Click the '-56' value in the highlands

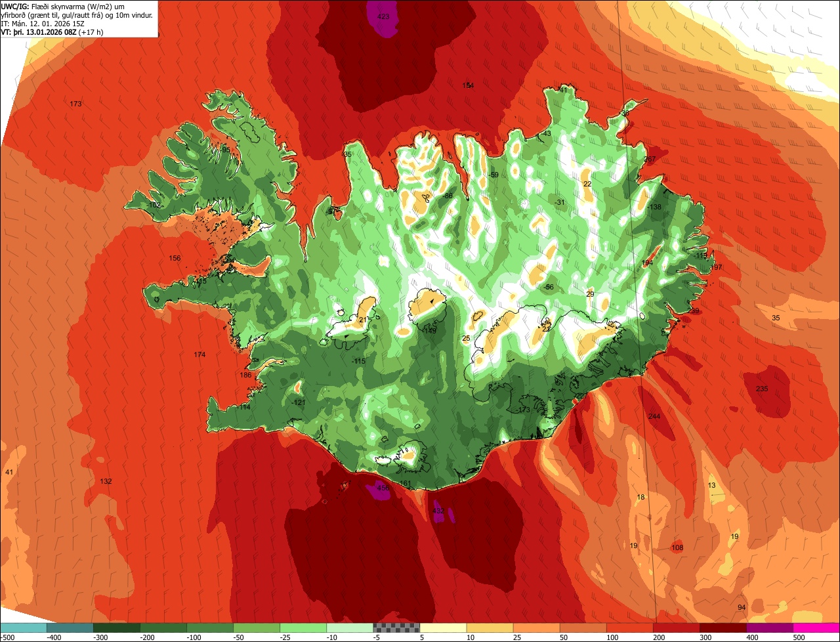point(549,287)
